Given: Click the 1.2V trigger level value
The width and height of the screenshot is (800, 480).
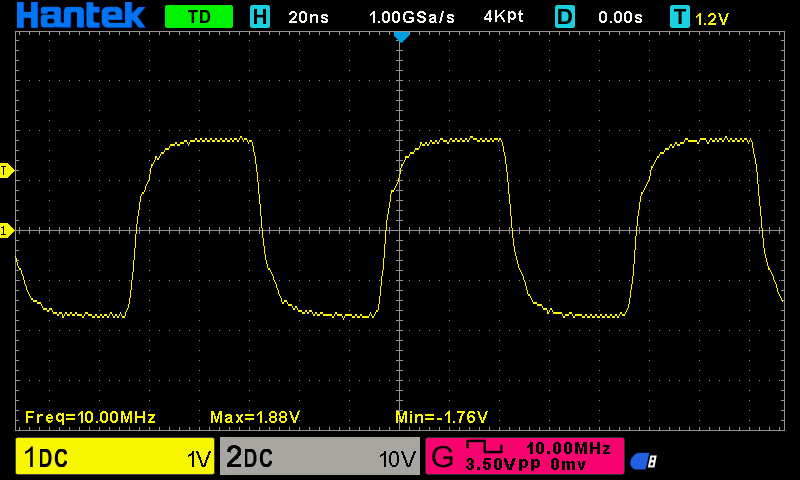Looking at the screenshot, I should 712,19.
